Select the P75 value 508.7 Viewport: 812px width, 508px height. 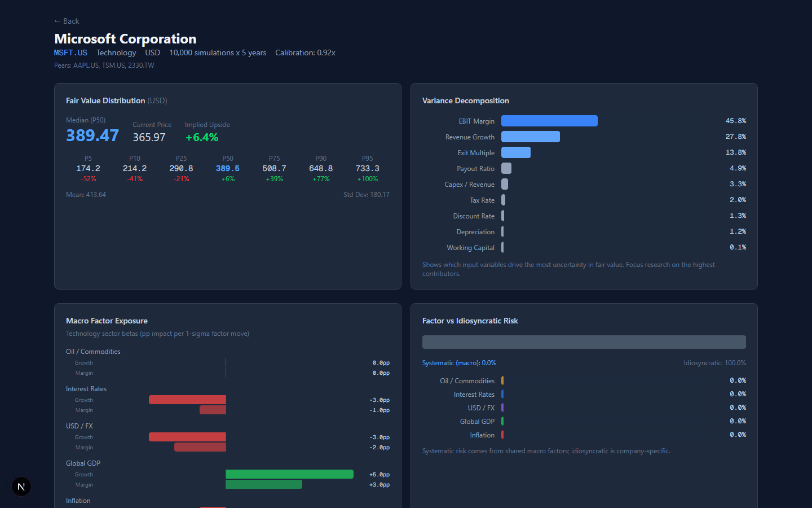(274, 168)
